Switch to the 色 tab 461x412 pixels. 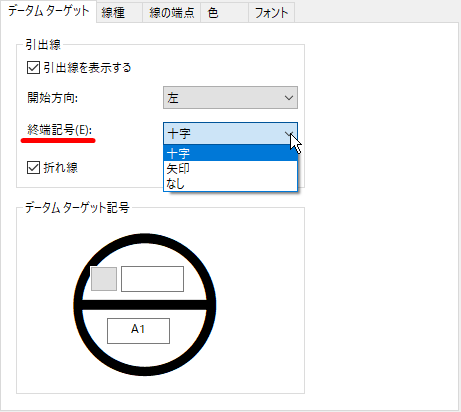tap(224, 13)
